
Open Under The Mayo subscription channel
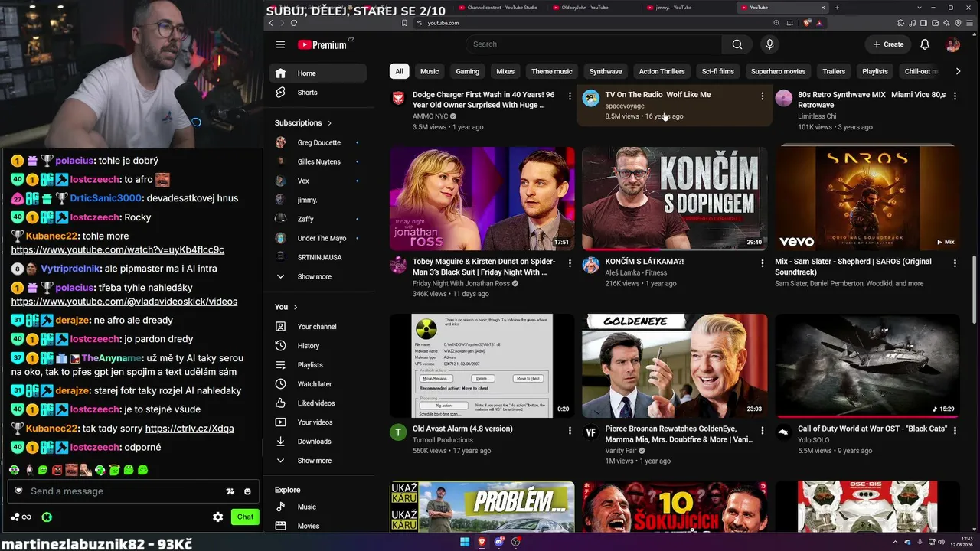(x=318, y=238)
